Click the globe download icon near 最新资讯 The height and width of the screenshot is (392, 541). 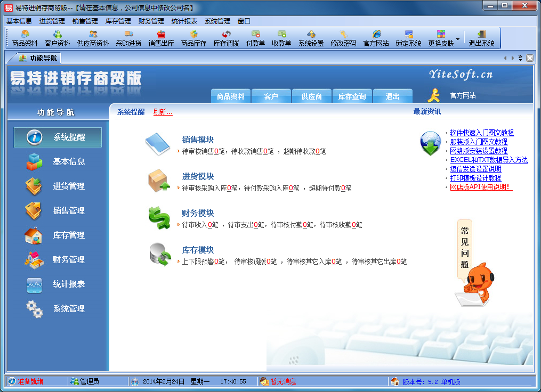tap(430, 143)
